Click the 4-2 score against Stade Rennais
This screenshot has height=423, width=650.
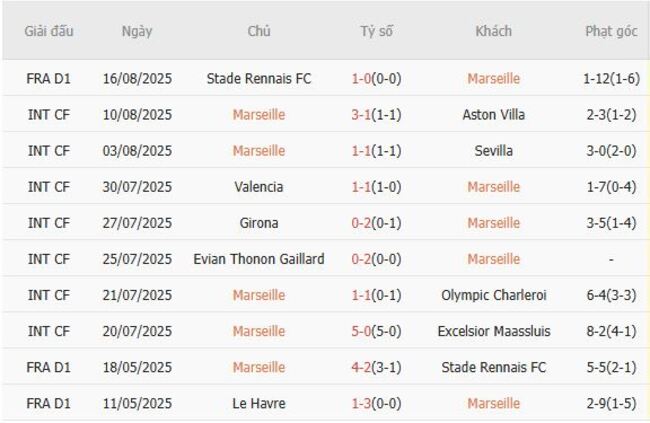pyautogui.click(x=362, y=367)
